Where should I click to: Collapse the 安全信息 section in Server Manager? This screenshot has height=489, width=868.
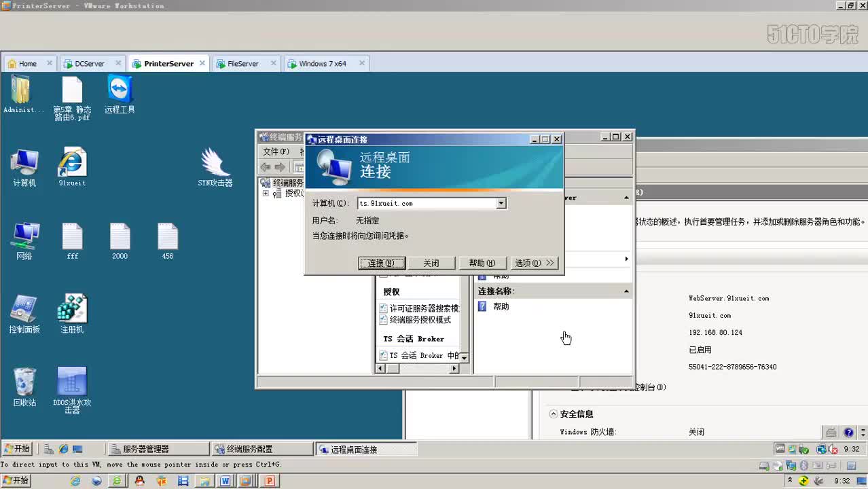(554, 414)
